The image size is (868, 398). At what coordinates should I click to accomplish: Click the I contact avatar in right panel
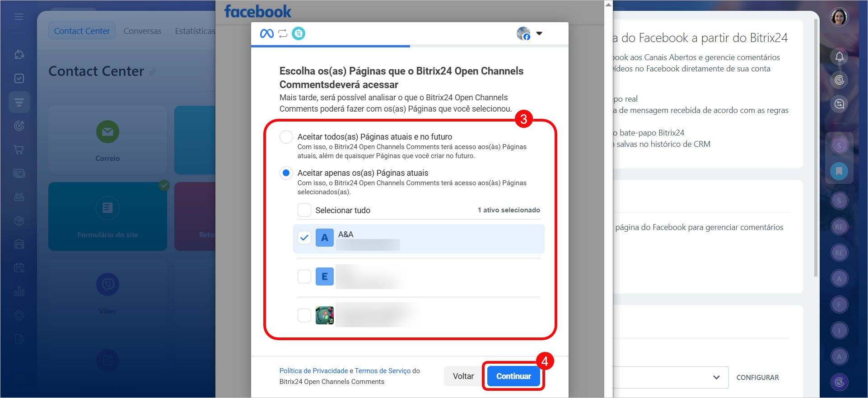pyautogui.click(x=839, y=330)
